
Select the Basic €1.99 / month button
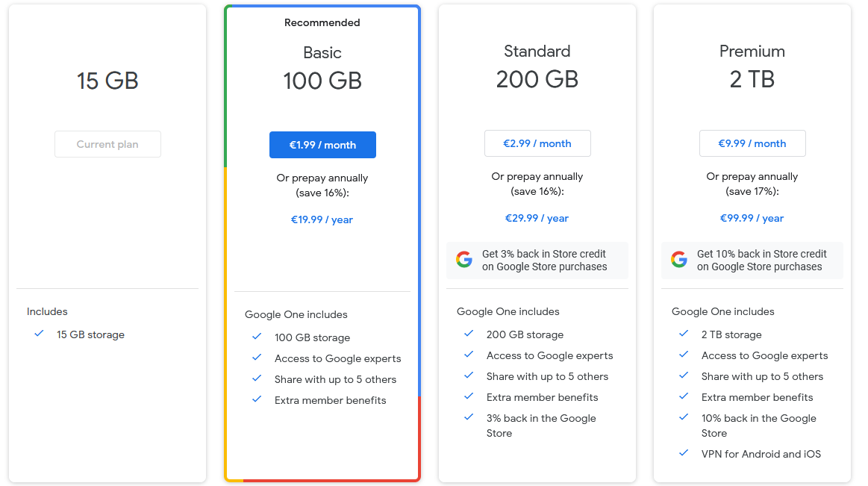tap(322, 145)
